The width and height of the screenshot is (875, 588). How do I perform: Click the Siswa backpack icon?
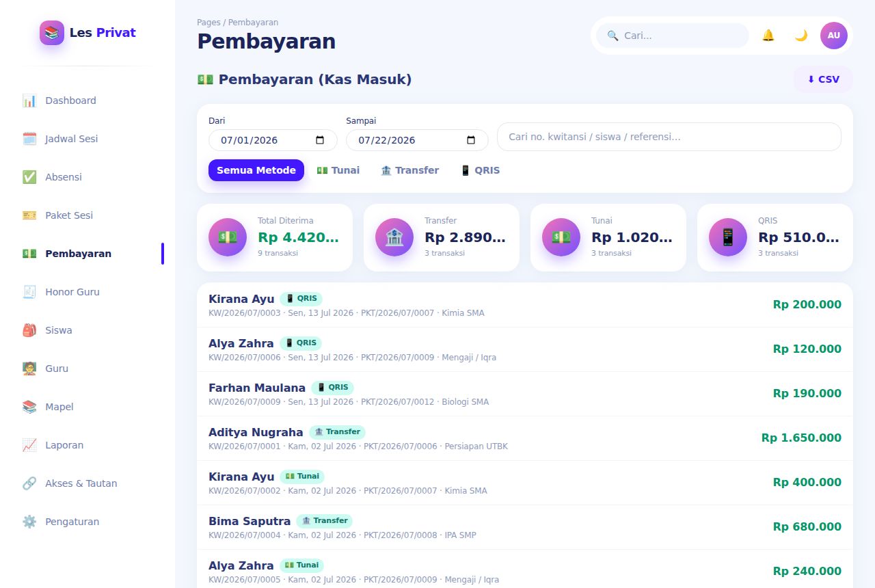[29, 330]
